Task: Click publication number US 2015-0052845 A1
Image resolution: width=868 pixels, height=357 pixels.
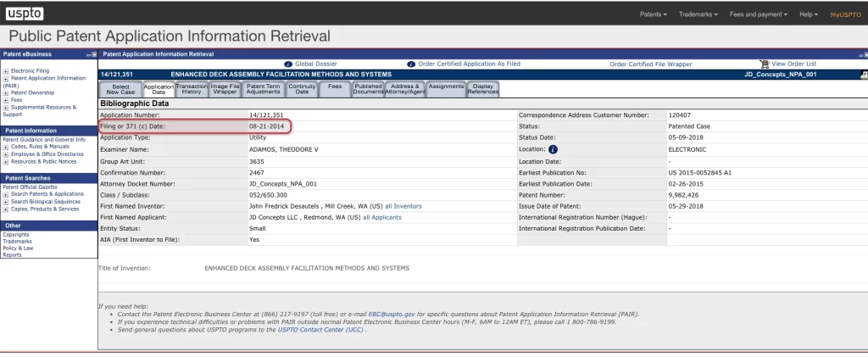Action: 699,173
